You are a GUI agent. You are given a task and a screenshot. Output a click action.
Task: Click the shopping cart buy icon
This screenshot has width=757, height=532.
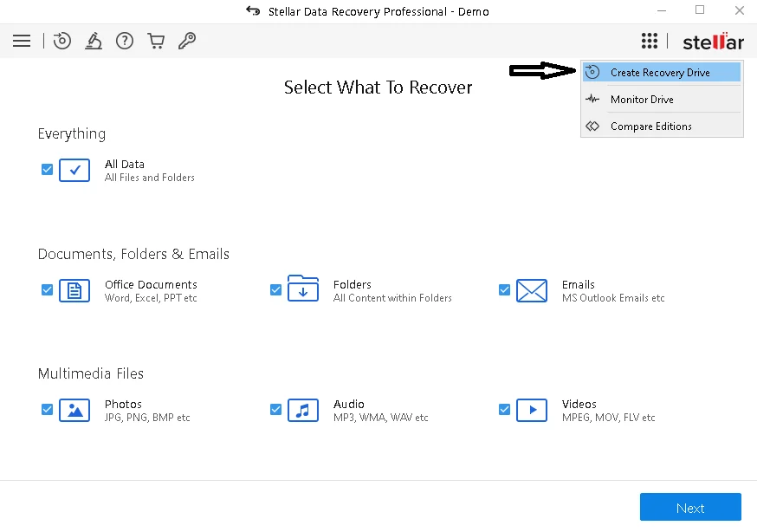tap(156, 41)
